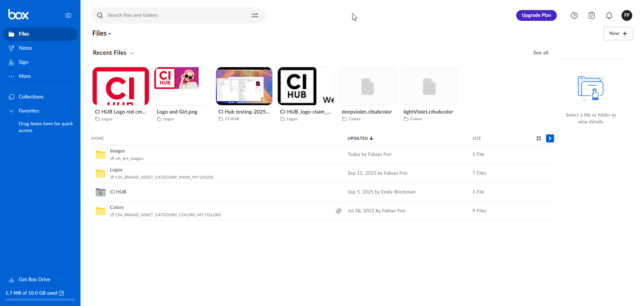Switch to grid view layout

click(539, 138)
